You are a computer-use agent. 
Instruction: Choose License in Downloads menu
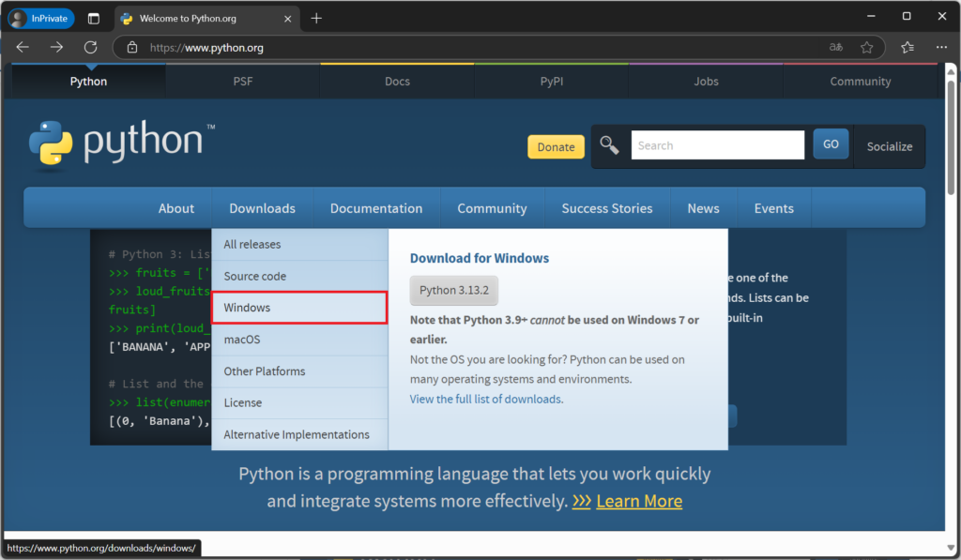tap(299, 402)
